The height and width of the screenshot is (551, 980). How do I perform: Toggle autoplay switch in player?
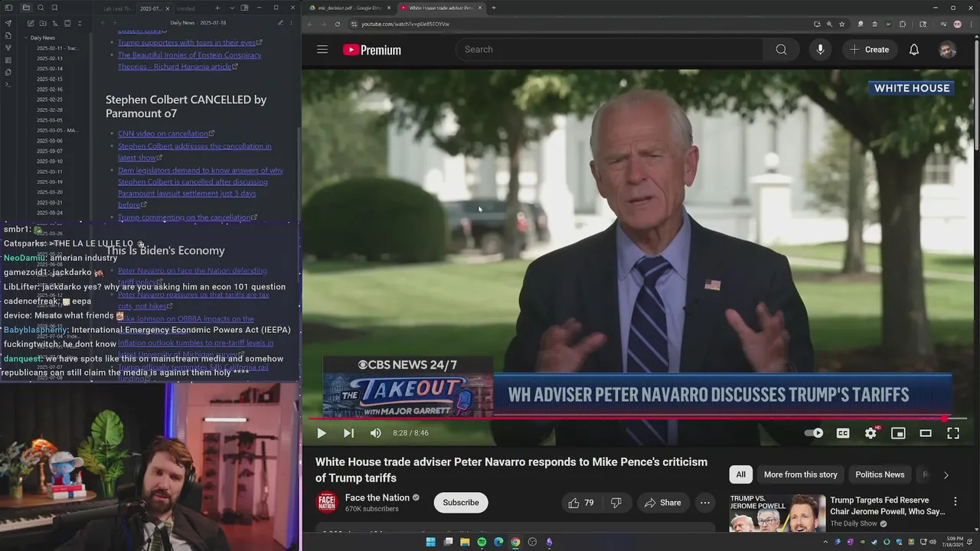(814, 433)
